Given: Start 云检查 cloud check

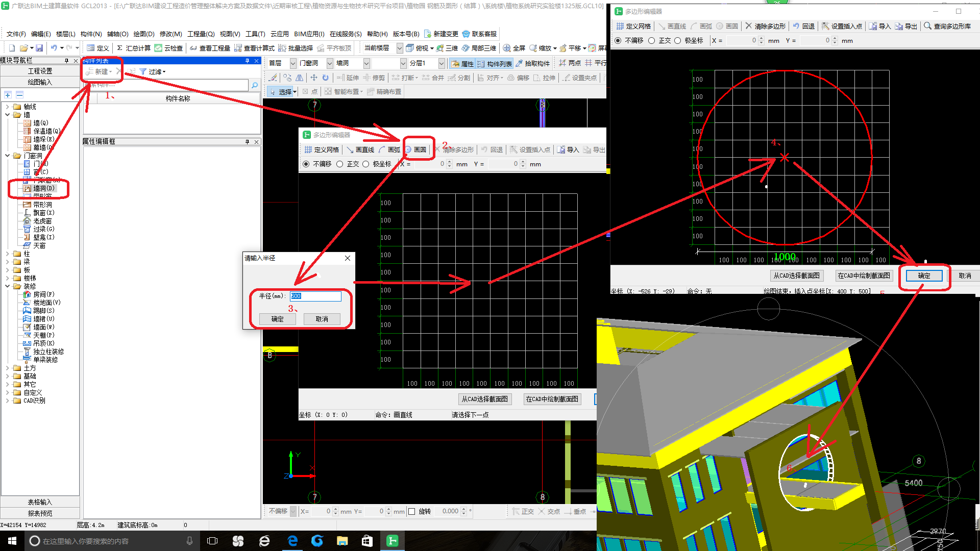Looking at the screenshot, I should click(168, 48).
